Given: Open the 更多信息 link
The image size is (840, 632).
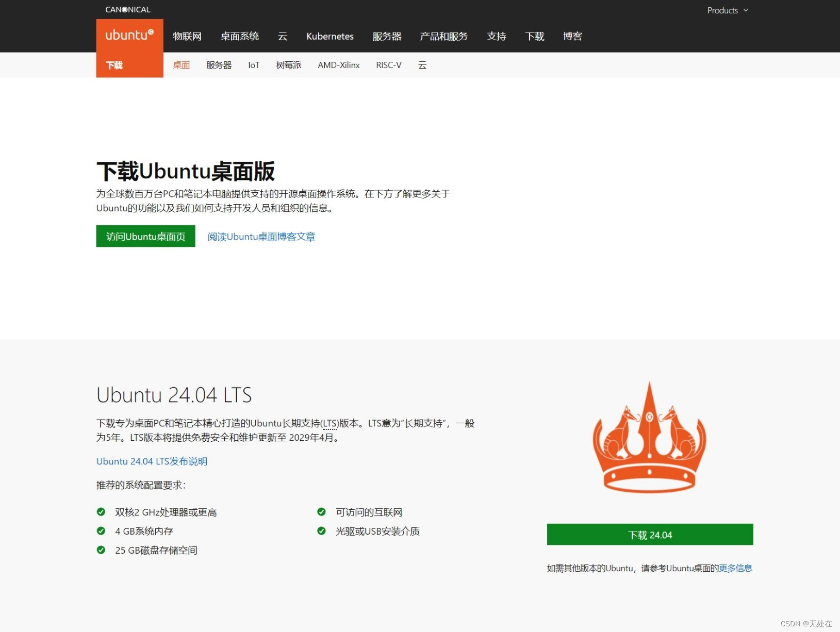Looking at the screenshot, I should pos(736,568).
